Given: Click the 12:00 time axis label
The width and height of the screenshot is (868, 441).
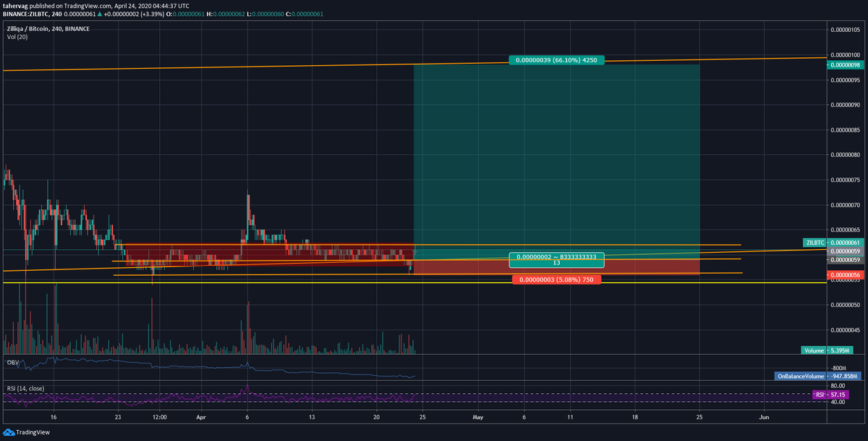Looking at the screenshot, I should (161, 418).
